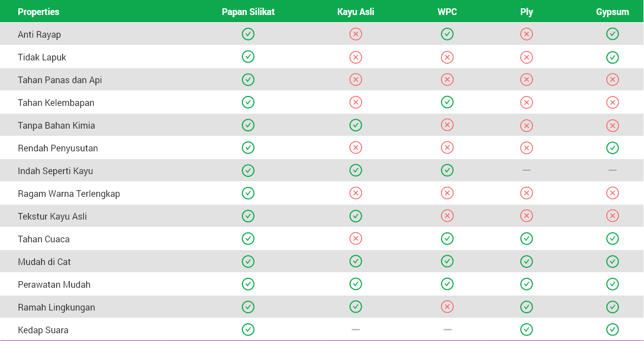Click the Gypsum Tahan Panas dan Api cross
The image size is (644, 341).
pos(612,79)
